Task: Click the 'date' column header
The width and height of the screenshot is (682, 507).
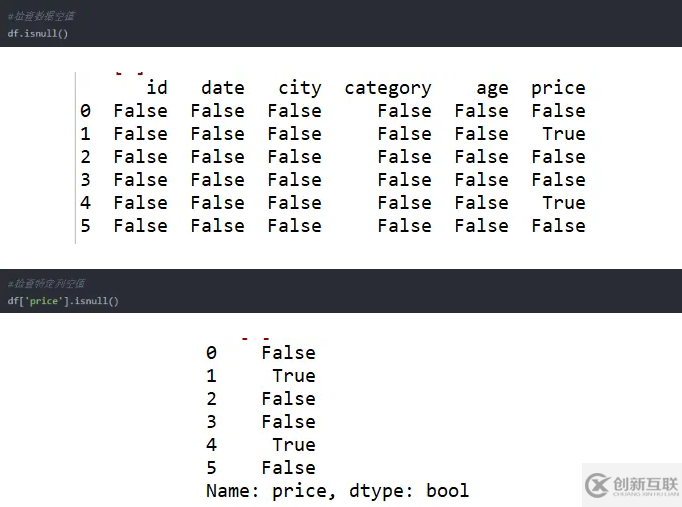Action: 222,88
